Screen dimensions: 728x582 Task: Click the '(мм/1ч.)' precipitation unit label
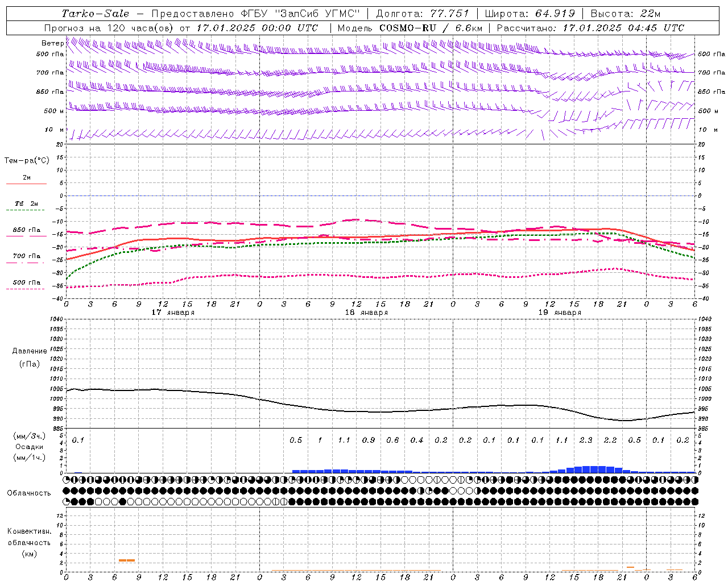tap(30, 458)
